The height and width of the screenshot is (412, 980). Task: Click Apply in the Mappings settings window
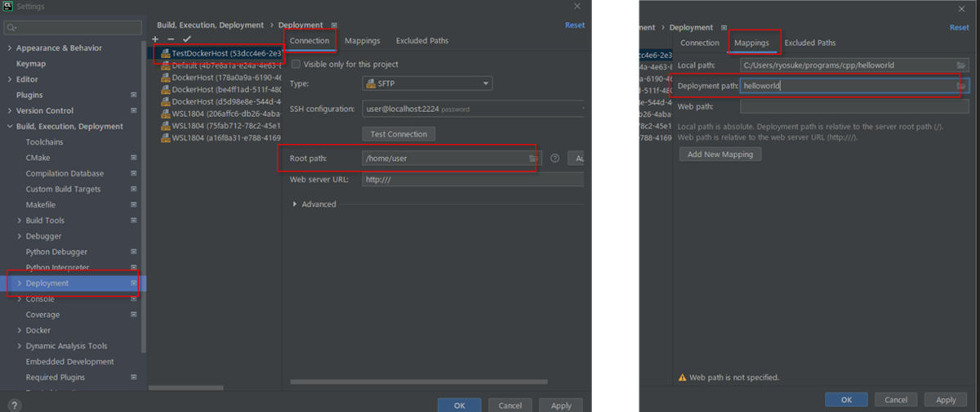pyautogui.click(x=946, y=400)
